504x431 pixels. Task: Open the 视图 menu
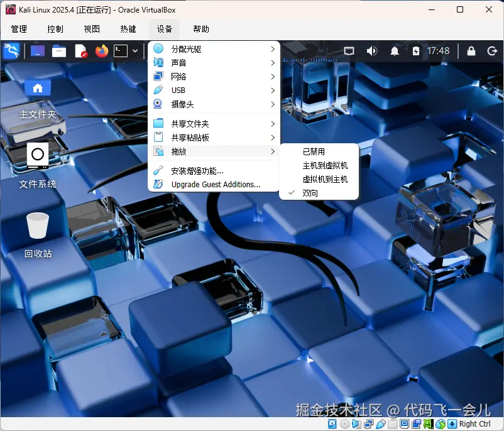(x=92, y=29)
